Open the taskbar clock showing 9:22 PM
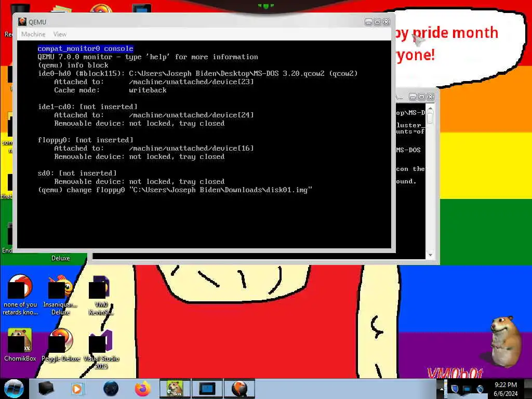This screenshot has height=399, width=532. 506,389
